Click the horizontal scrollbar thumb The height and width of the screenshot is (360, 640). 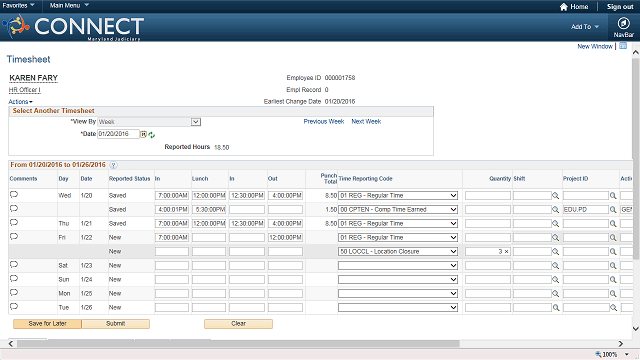click(x=238, y=344)
